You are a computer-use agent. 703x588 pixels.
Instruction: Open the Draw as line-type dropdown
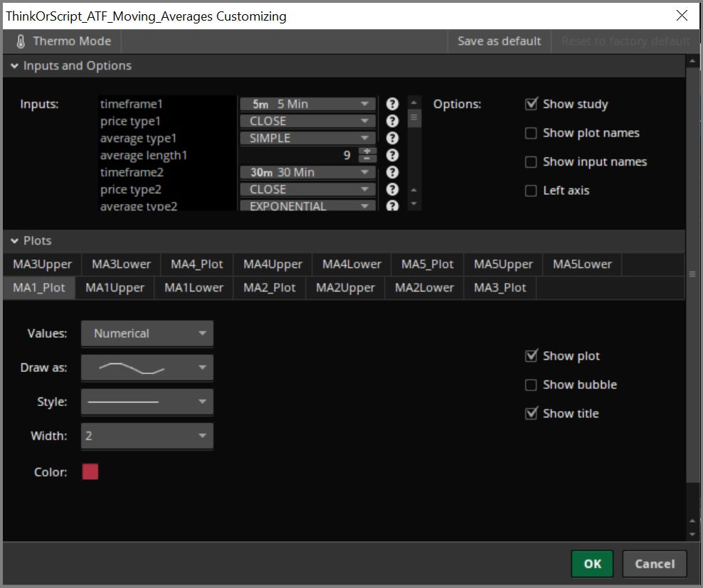click(x=147, y=368)
